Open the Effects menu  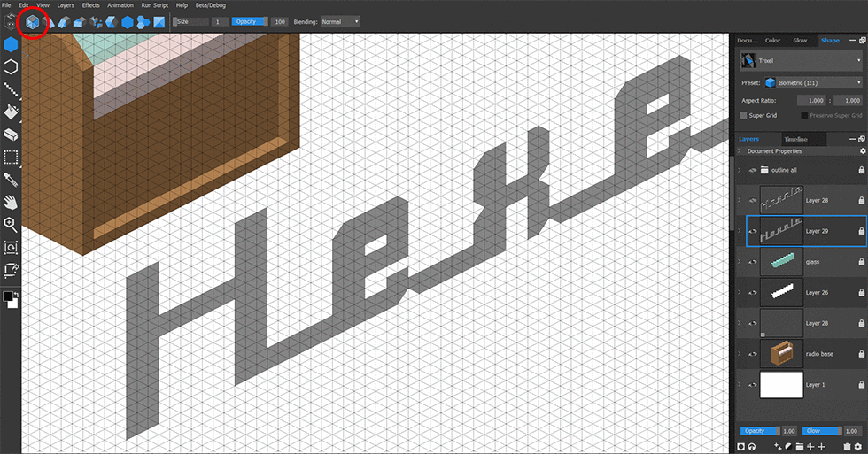pos(90,5)
